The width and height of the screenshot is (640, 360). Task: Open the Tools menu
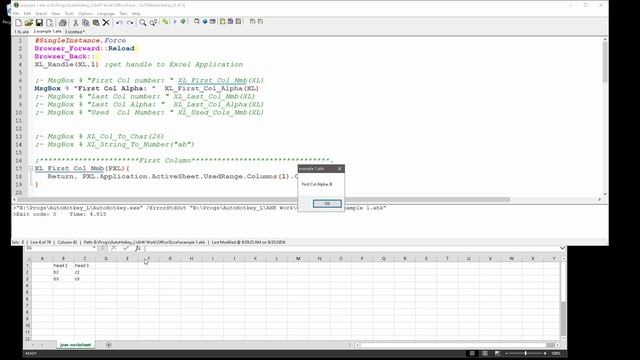coord(69,13)
